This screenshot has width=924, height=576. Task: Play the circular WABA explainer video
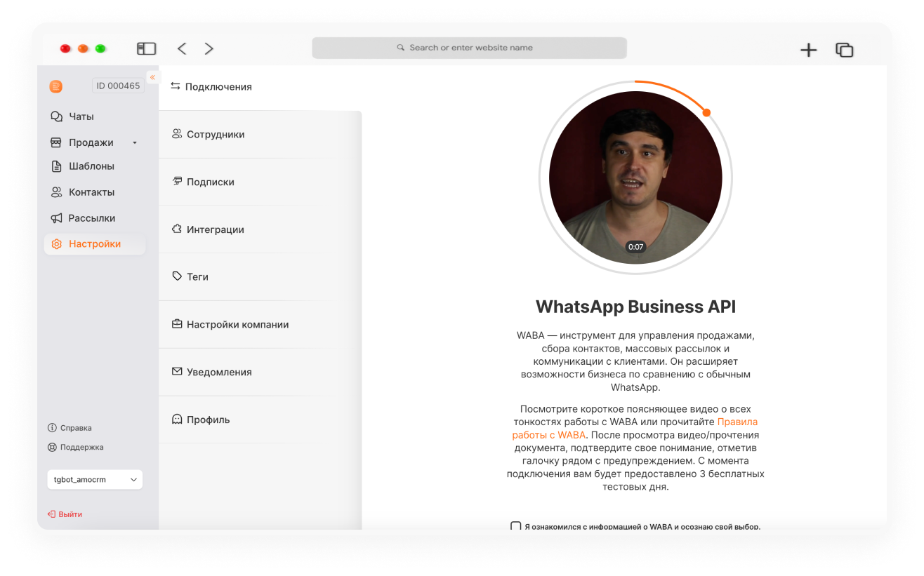(x=635, y=178)
